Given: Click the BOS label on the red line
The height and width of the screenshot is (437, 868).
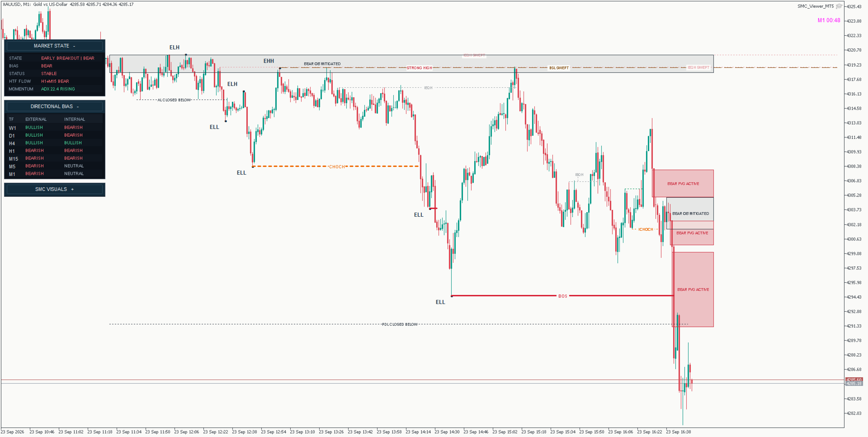Looking at the screenshot, I should tap(562, 296).
